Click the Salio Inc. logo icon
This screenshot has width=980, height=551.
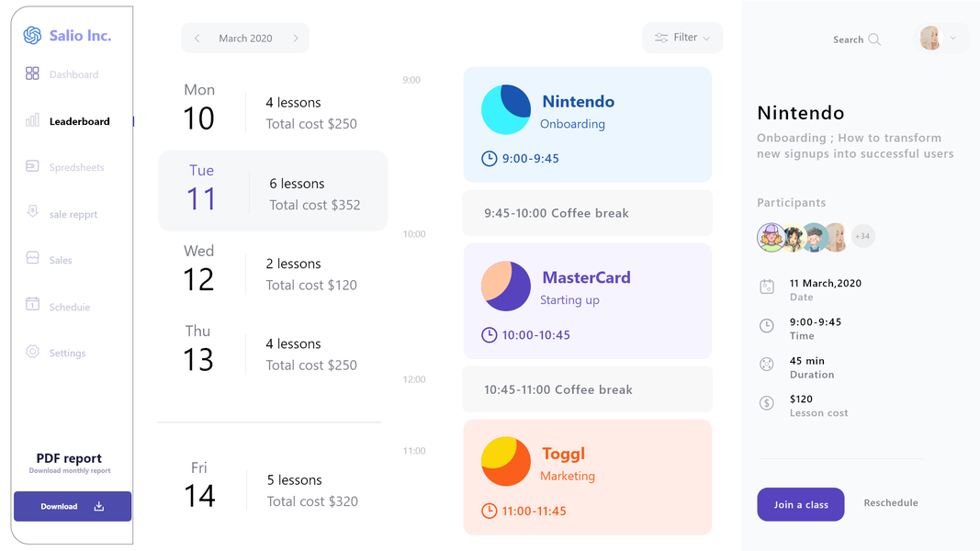tap(32, 36)
